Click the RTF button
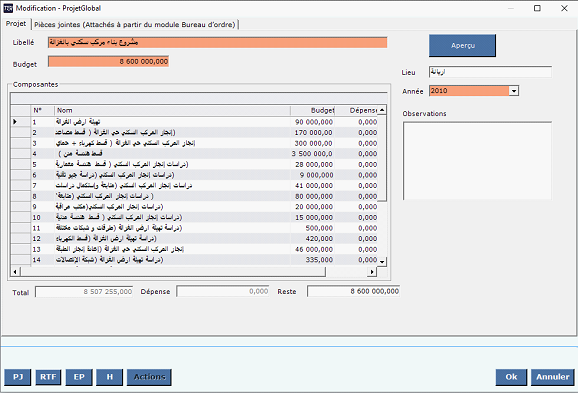This screenshot has width=578, height=393. 48,377
